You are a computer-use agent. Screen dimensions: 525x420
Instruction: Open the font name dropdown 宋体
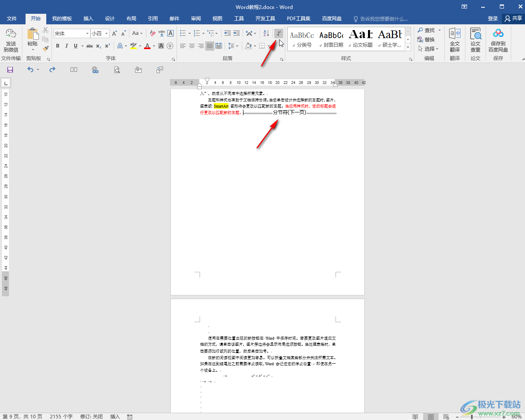coord(87,33)
